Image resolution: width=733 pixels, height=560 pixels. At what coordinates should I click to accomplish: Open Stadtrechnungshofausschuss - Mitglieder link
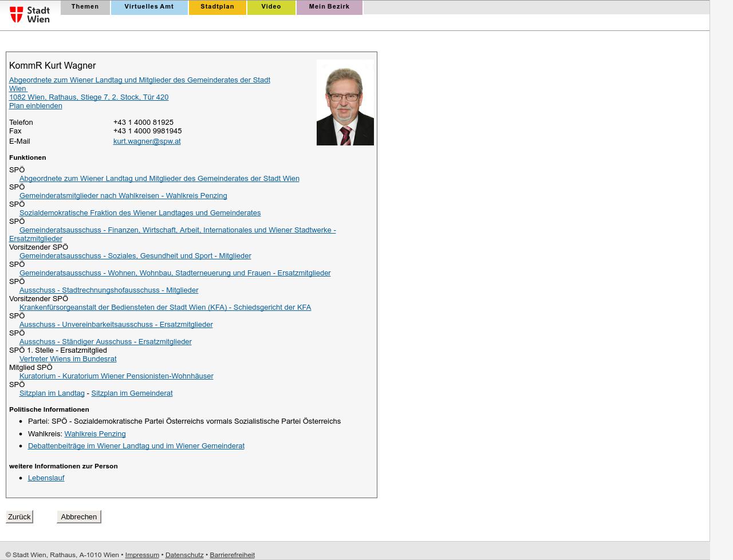click(109, 290)
